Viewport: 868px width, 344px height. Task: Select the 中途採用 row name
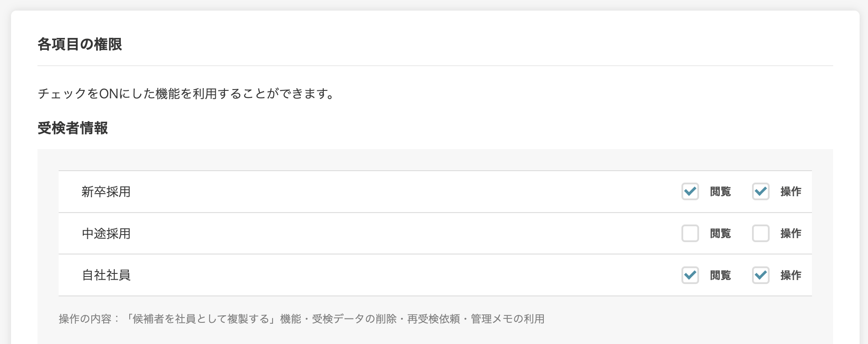(x=106, y=233)
